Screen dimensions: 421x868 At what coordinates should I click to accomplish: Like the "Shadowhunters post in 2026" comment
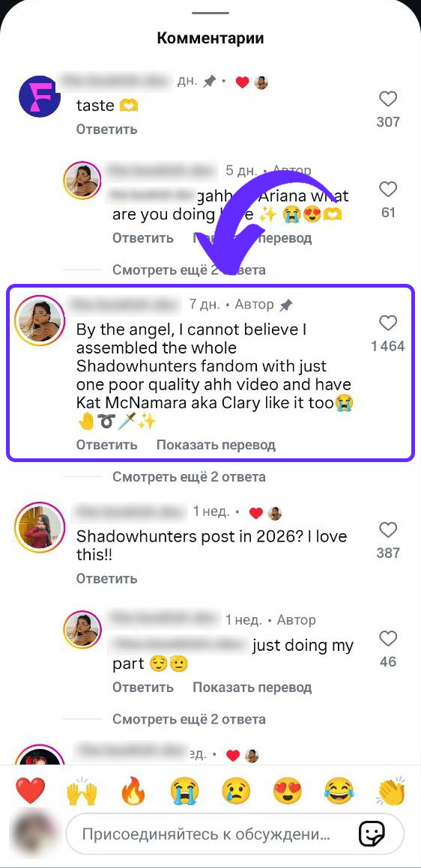(388, 529)
